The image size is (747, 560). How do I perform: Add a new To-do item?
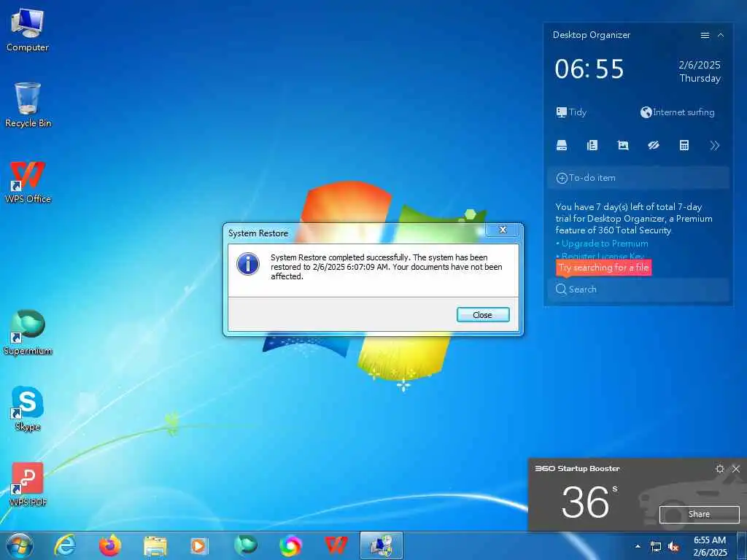pyautogui.click(x=638, y=178)
